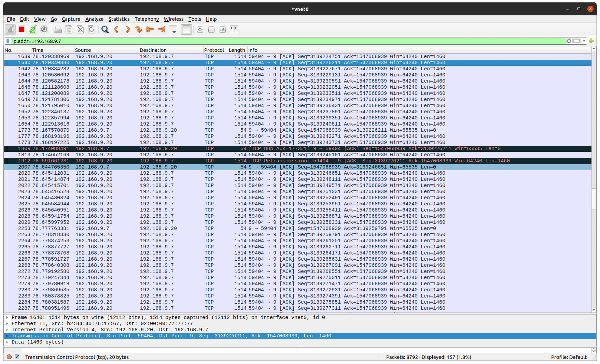This screenshot has width=600, height=364.
Task: Toggle packet list colorization
Action: 186,30
